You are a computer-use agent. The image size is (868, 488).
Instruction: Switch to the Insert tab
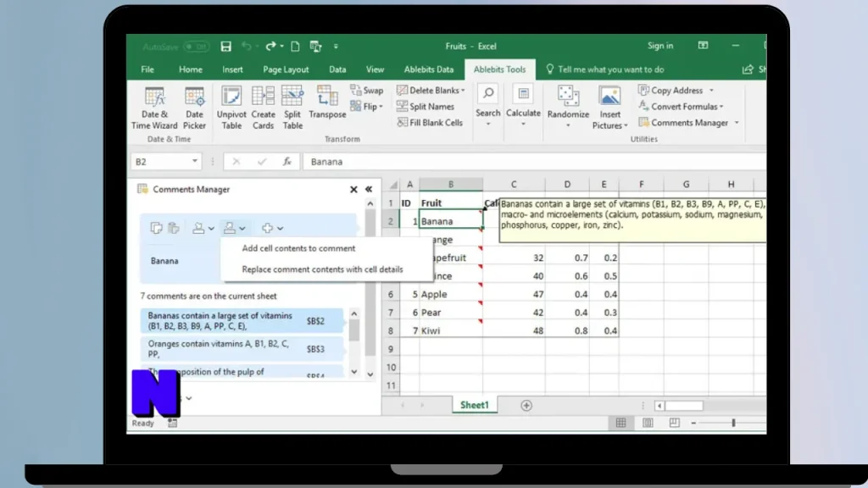pyautogui.click(x=232, y=69)
